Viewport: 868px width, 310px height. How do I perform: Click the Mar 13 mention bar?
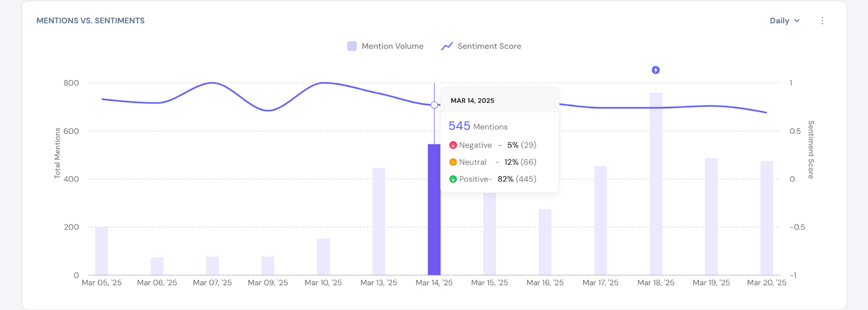point(379,222)
